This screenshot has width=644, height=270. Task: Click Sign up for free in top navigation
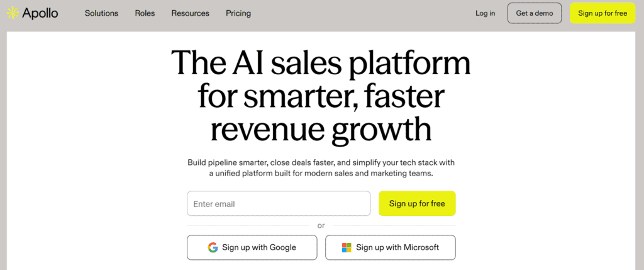[x=602, y=13]
